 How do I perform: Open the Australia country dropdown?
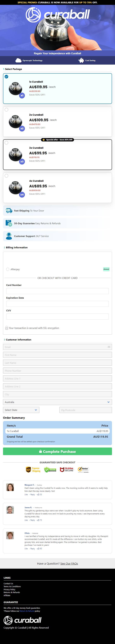click(x=57, y=402)
